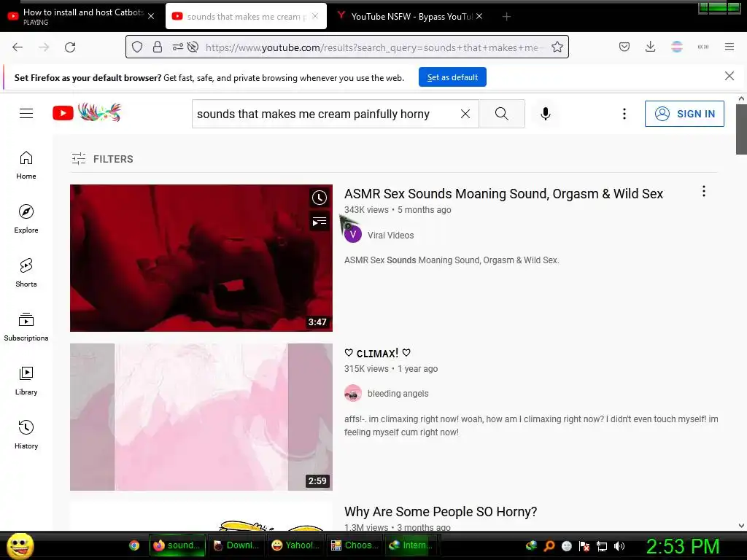The height and width of the screenshot is (560, 747).
Task: Open the Viral Videos channel avatar
Action: [x=353, y=234]
